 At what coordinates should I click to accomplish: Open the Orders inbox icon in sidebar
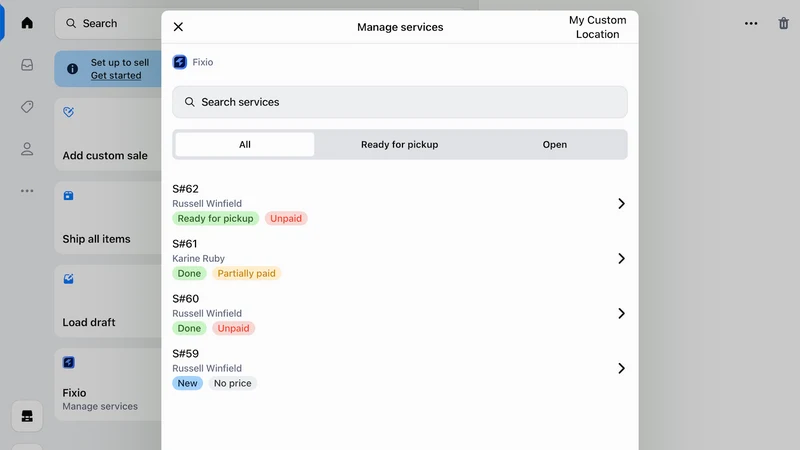click(27, 65)
